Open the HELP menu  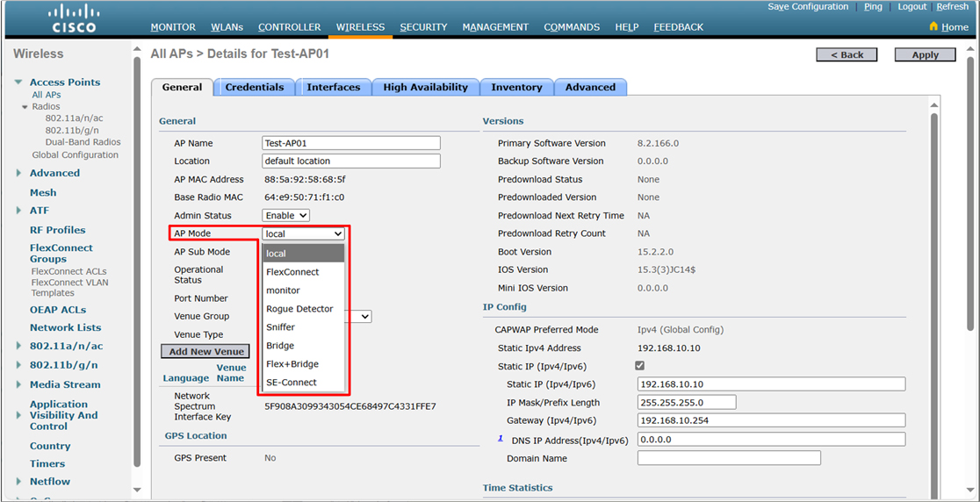(627, 27)
